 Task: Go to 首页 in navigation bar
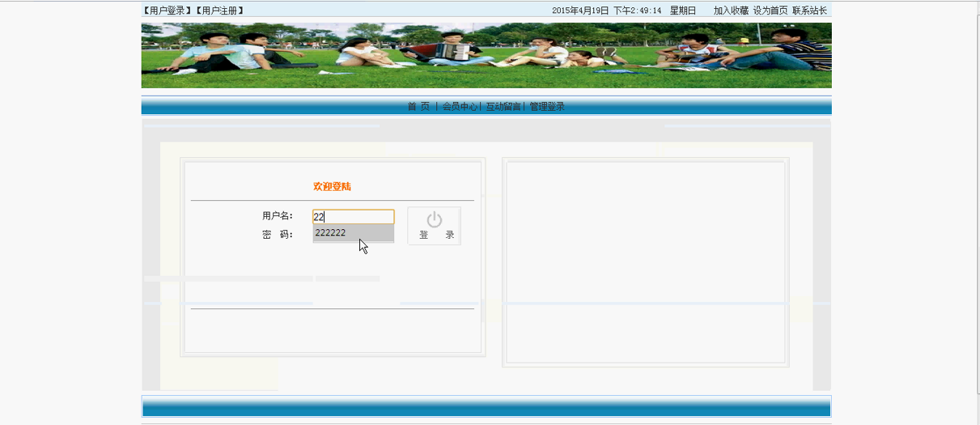point(418,106)
